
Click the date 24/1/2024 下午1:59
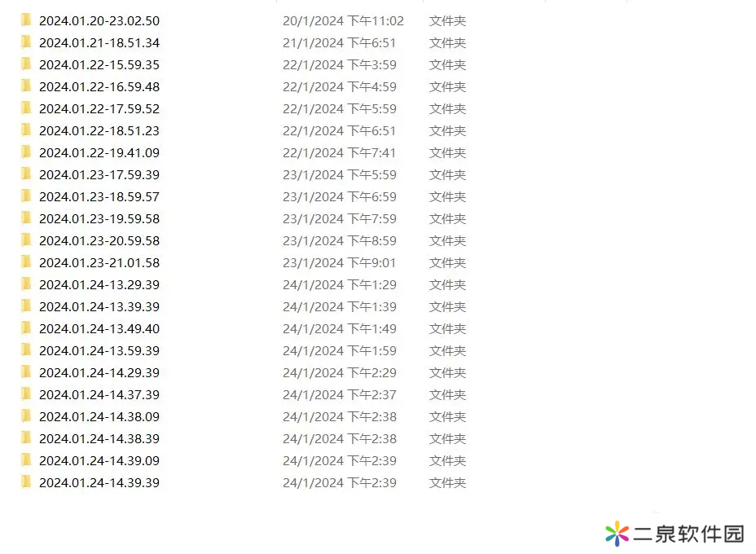(x=340, y=350)
